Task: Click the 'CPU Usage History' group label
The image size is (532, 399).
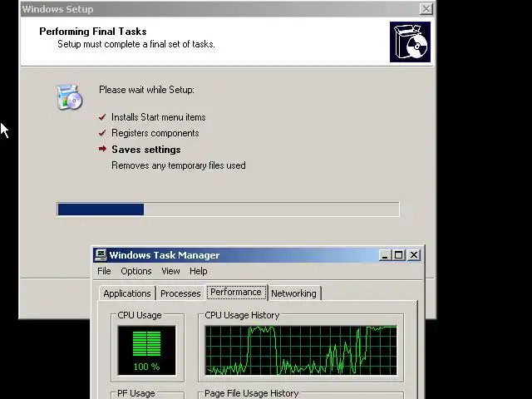Action: coord(242,315)
